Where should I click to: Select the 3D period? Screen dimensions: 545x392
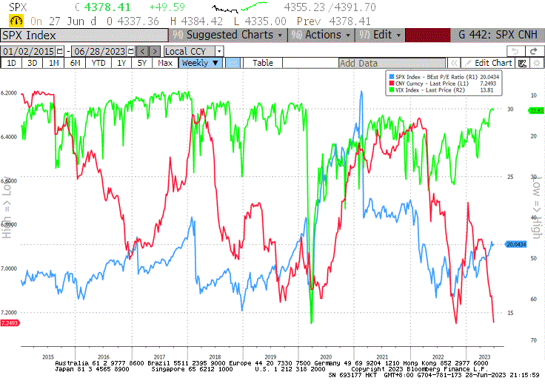click(x=33, y=63)
